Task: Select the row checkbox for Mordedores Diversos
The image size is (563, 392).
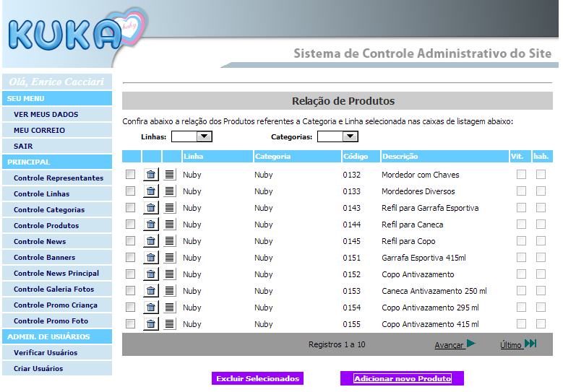Action: click(130, 191)
